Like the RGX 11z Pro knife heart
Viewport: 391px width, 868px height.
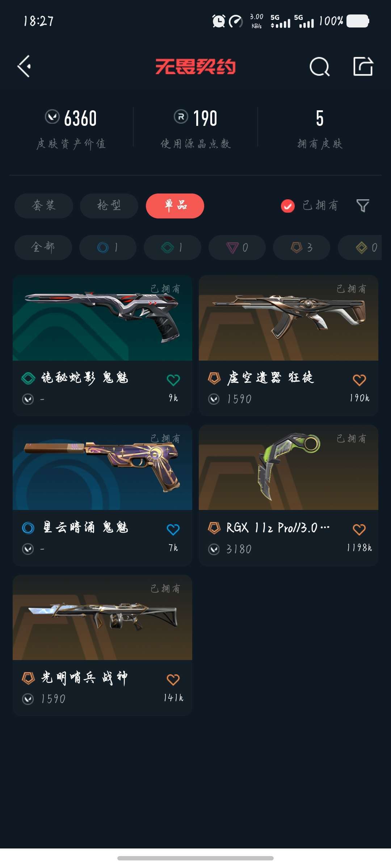coord(359,529)
